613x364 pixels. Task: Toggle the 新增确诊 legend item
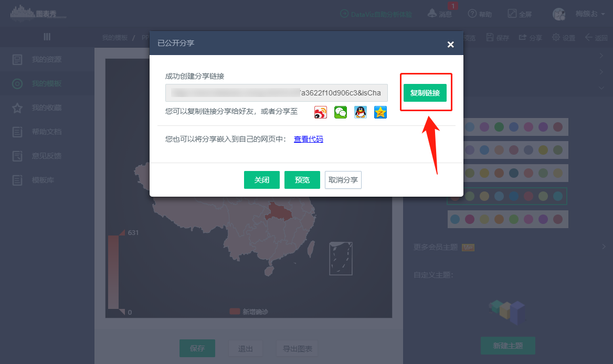249,311
